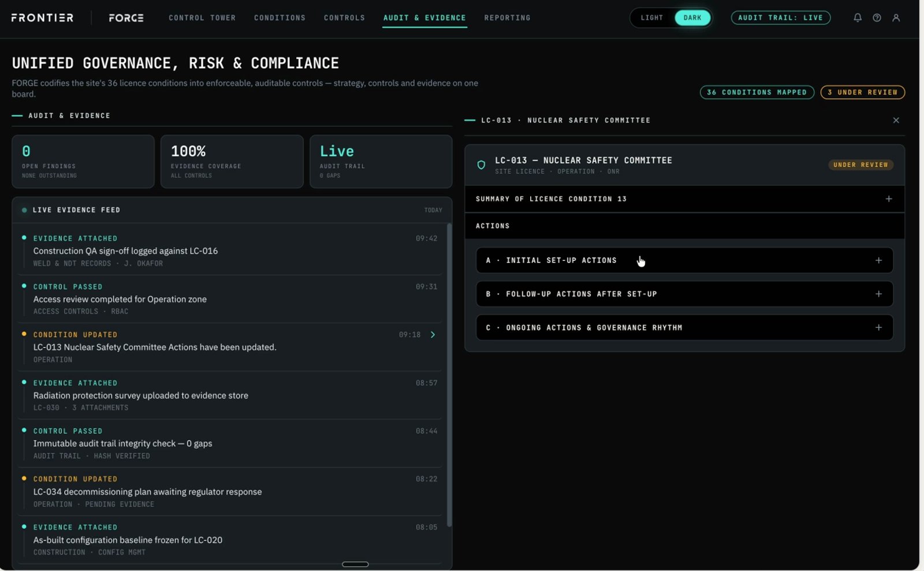This screenshot has height=571, width=924.
Task: Expand A · Initial Set-Up Actions
Action: 684,260
